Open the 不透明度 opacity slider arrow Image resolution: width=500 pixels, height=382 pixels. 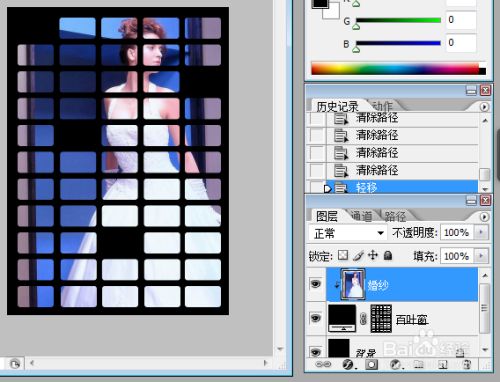(x=481, y=232)
